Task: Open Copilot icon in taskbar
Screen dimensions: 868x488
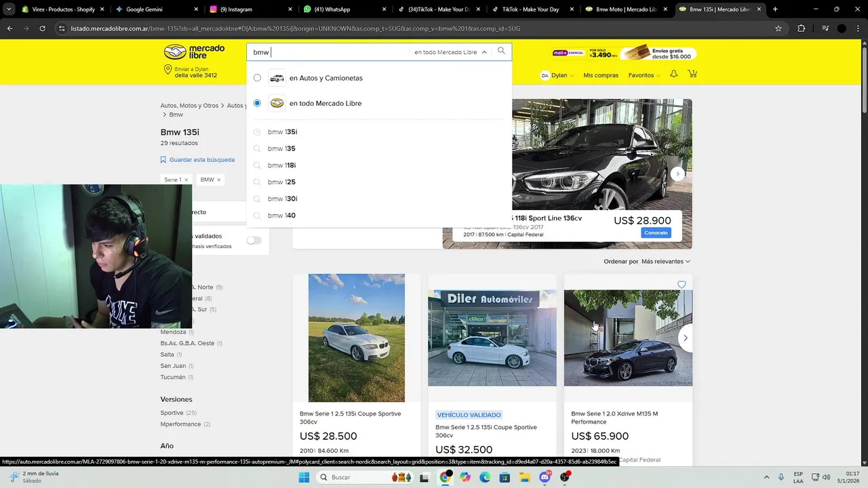Action: click(465, 477)
